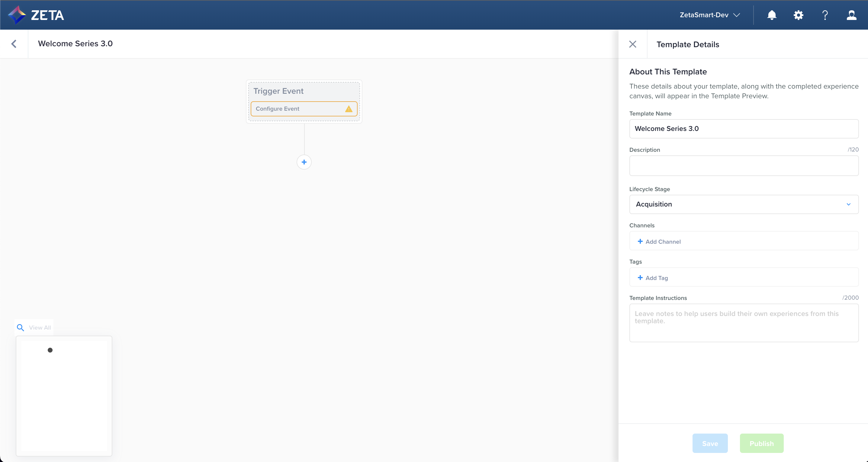
Task: Click the help question mark icon
Action: pos(825,15)
